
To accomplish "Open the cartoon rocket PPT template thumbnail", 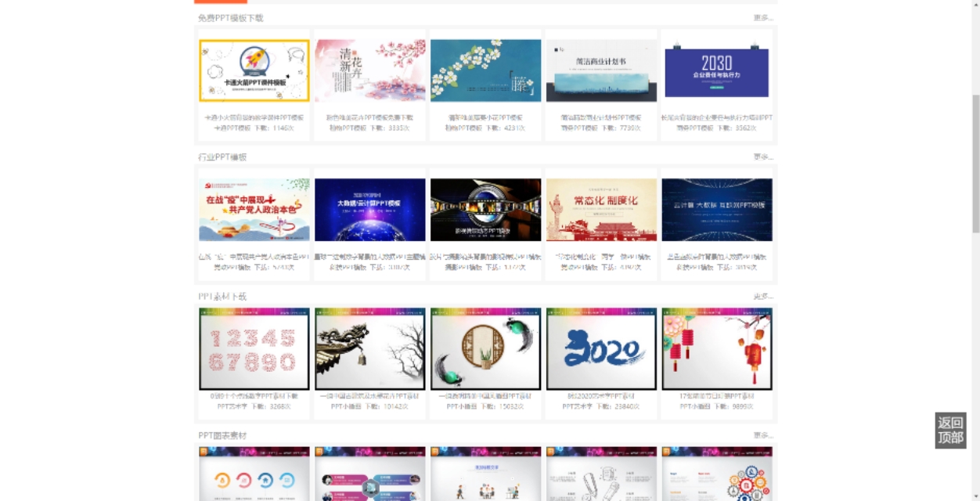I will click(x=254, y=70).
